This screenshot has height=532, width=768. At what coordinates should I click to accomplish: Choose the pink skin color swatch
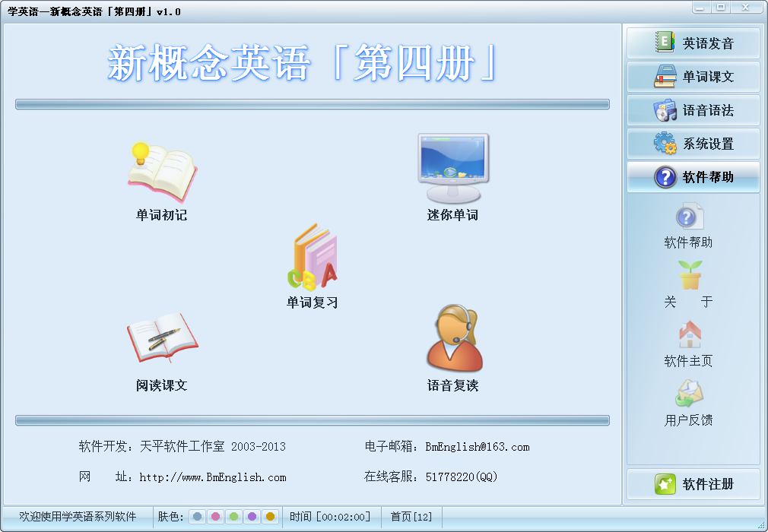[x=215, y=516]
